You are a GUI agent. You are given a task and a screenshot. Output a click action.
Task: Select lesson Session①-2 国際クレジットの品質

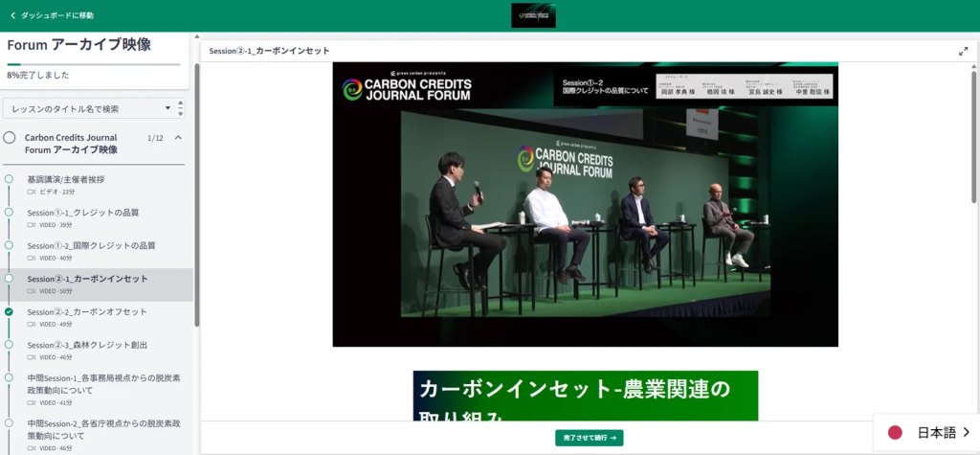(91, 245)
